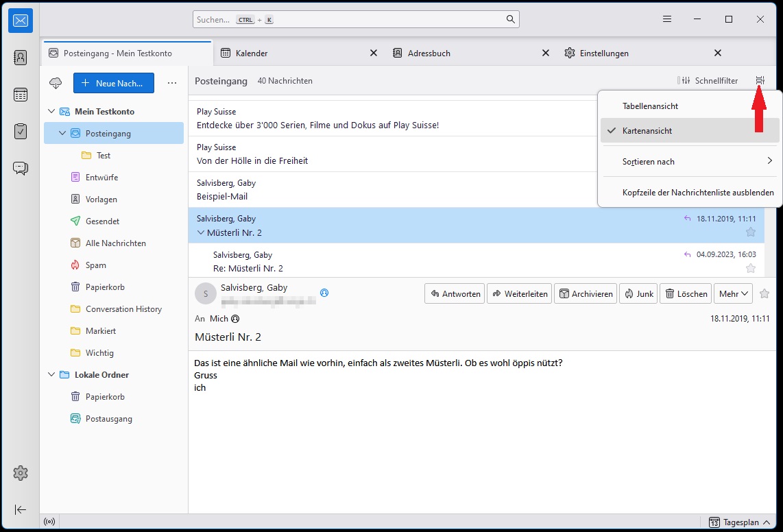This screenshot has height=532, width=783.
Task: Collapse the Müsterli Nr. 2 message thread
Action: click(200, 233)
